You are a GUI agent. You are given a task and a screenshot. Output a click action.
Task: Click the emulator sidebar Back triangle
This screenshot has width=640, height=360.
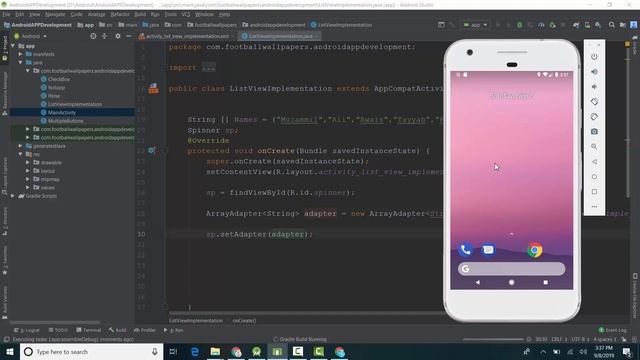coord(594,162)
